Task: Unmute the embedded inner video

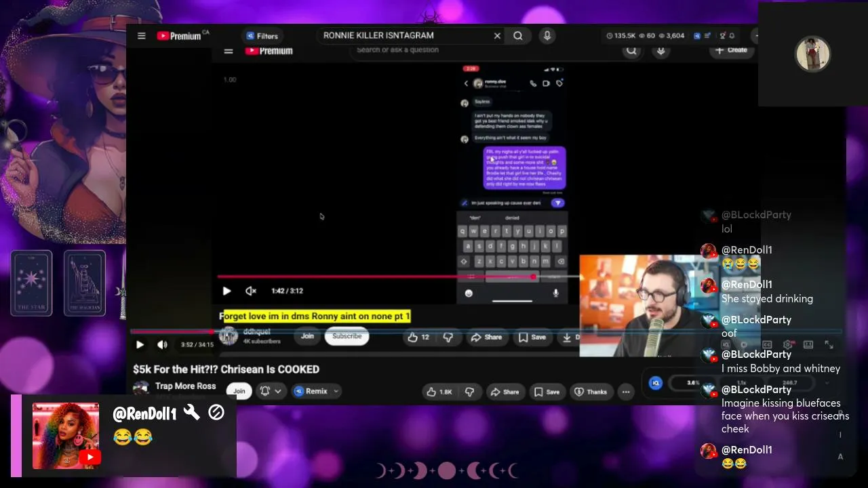Action: pyautogui.click(x=251, y=291)
